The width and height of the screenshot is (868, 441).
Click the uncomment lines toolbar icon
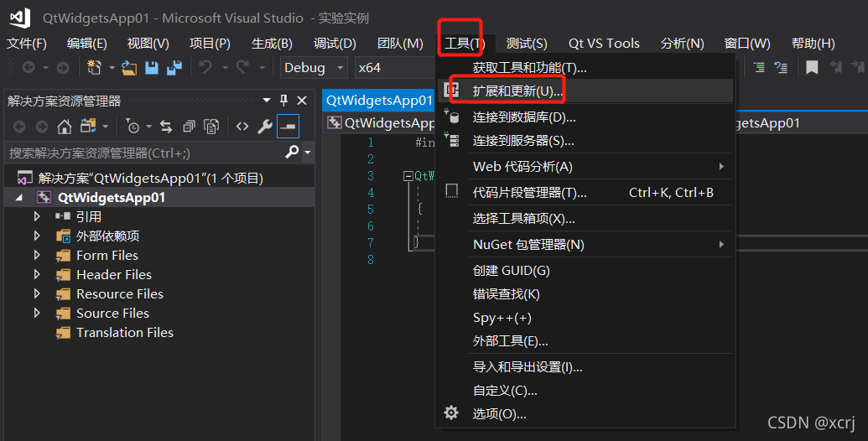tap(781, 68)
